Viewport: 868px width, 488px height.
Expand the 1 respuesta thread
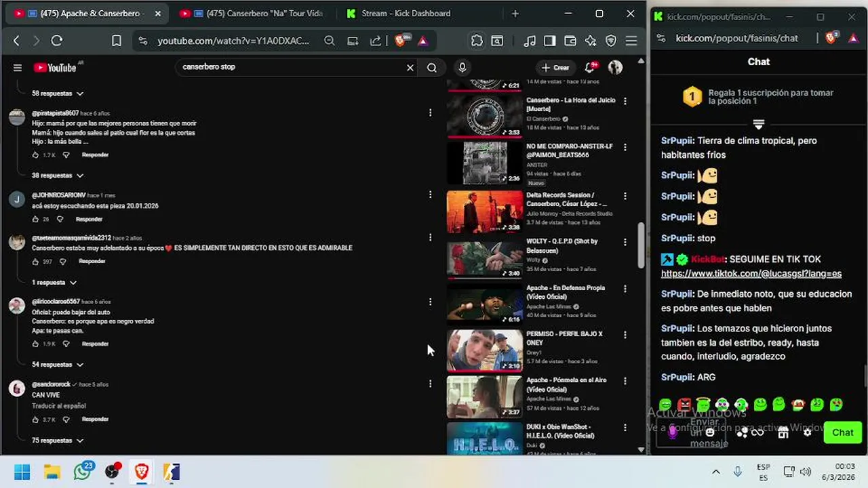[x=54, y=283]
